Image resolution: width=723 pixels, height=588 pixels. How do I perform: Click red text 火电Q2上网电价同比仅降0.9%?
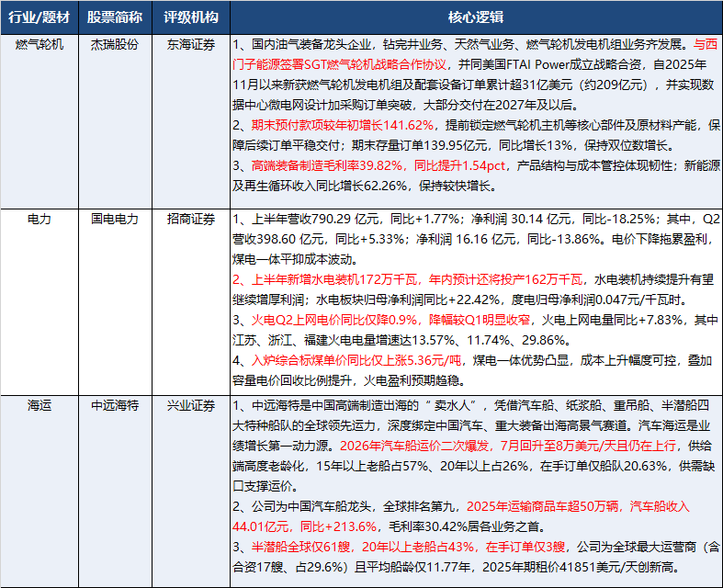tap(333, 320)
